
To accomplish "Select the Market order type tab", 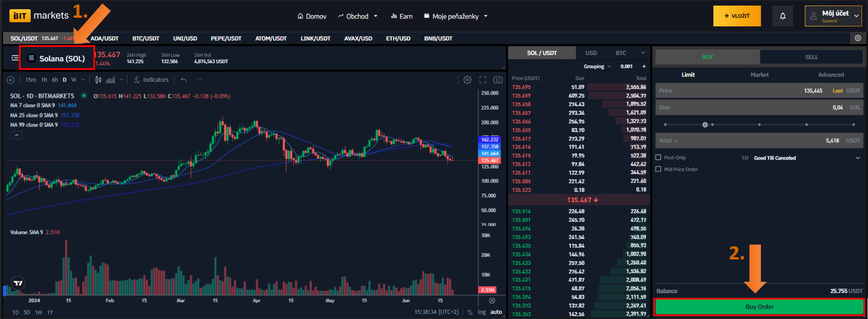I will click(x=759, y=74).
